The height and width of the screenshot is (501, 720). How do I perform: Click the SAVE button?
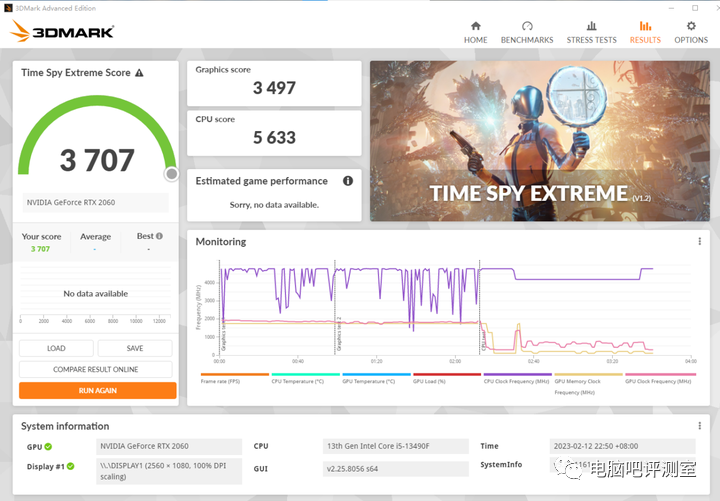point(135,348)
